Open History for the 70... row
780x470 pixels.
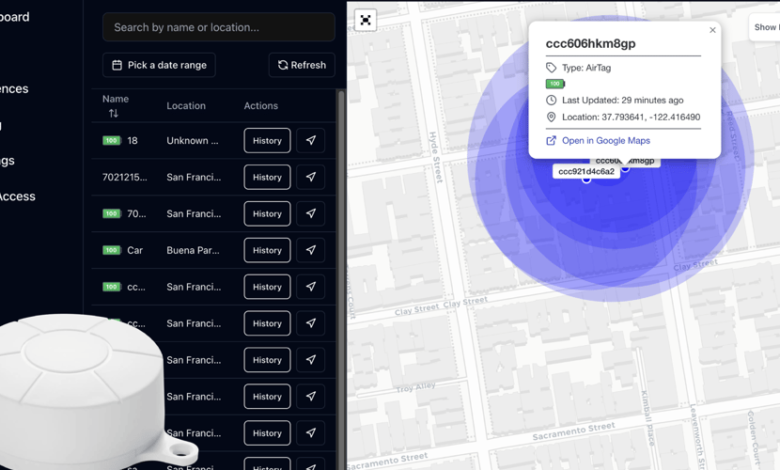[x=267, y=214]
